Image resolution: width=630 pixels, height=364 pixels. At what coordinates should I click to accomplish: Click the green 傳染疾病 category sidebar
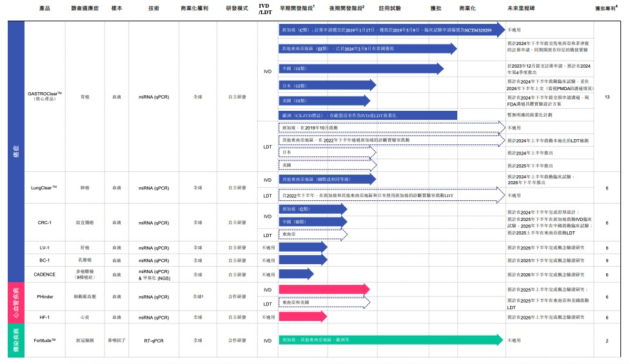pos(16,340)
